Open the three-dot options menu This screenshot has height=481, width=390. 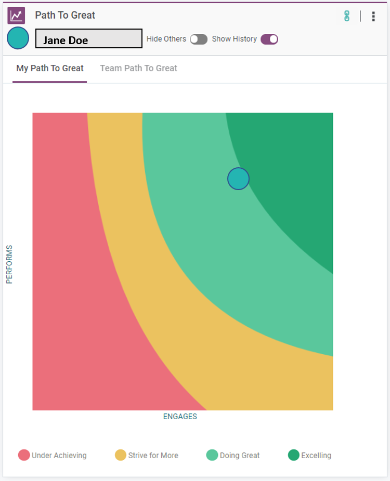[x=373, y=16]
